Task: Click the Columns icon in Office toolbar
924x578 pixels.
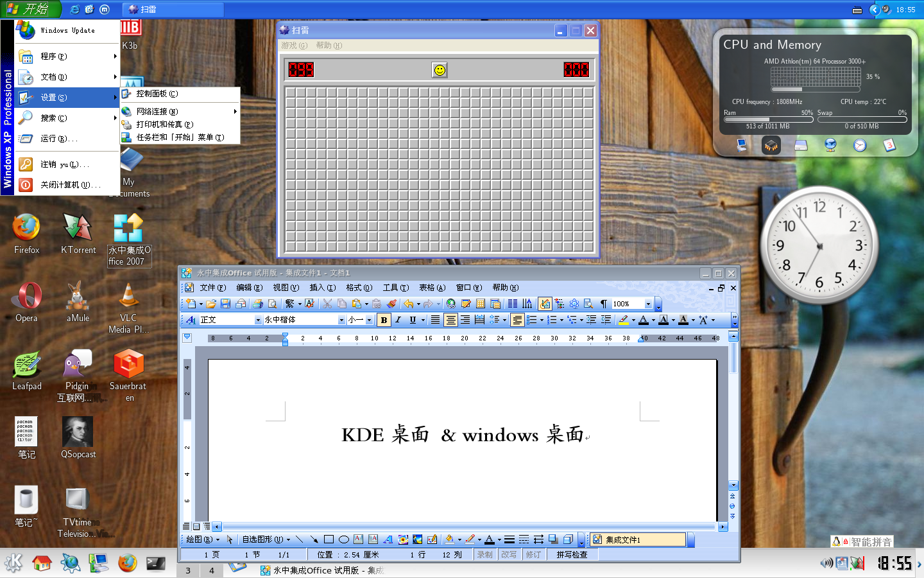Action: [x=512, y=304]
